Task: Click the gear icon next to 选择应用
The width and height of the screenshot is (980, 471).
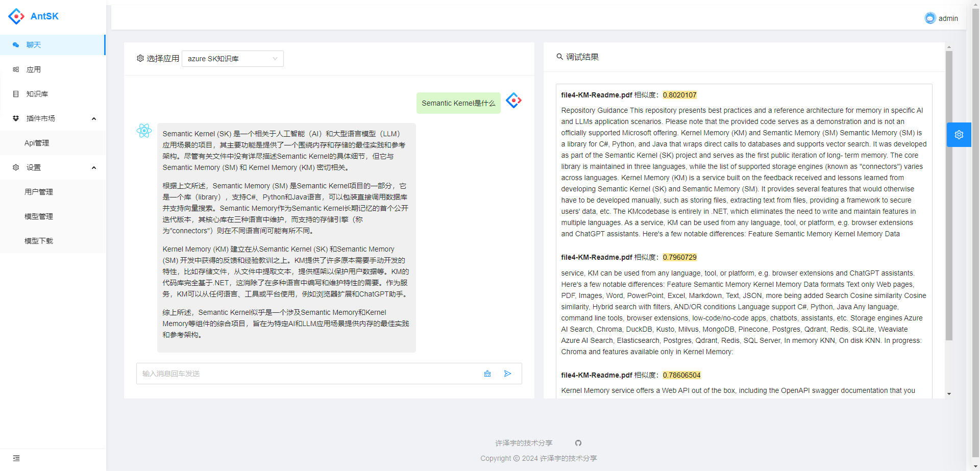Action: [x=140, y=58]
